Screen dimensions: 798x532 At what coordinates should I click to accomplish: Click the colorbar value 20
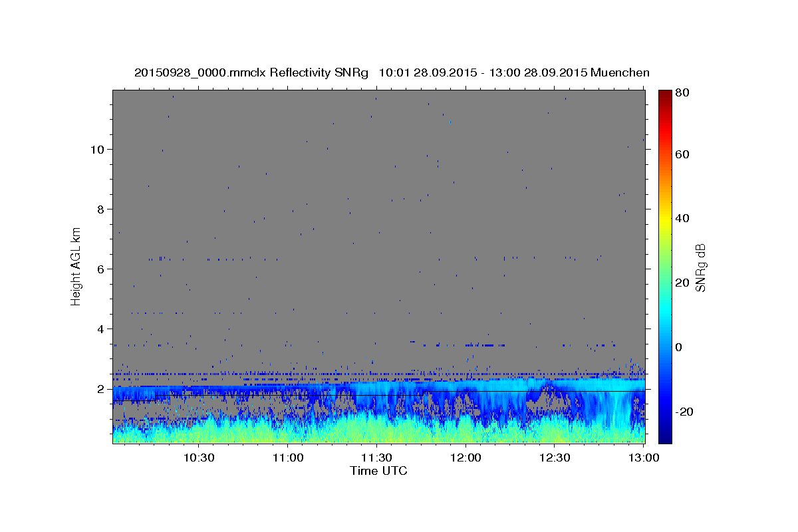(682, 283)
